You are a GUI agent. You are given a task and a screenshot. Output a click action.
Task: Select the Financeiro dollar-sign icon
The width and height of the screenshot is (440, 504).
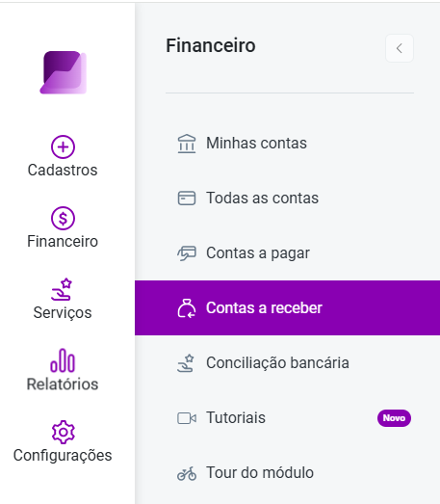[x=63, y=218]
